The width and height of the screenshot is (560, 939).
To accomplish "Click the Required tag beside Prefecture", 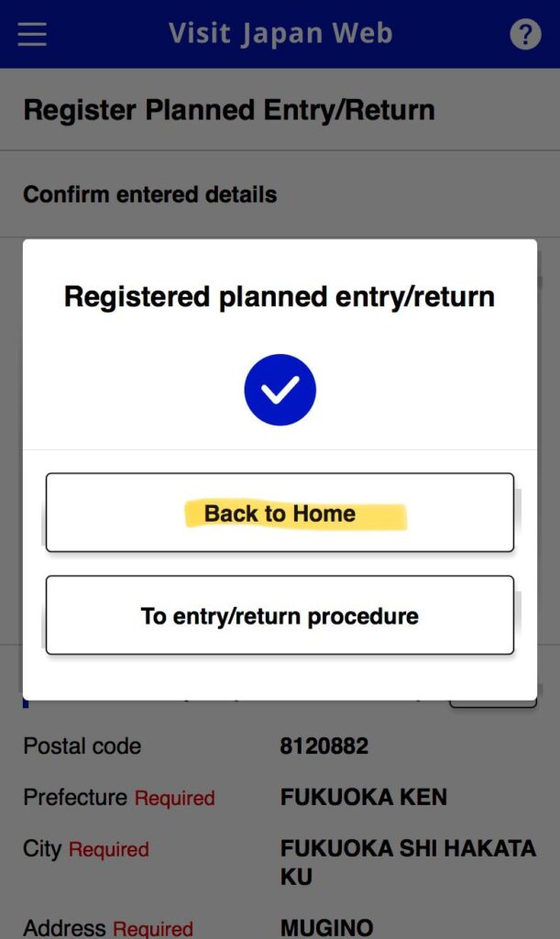I will pyautogui.click(x=174, y=798).
